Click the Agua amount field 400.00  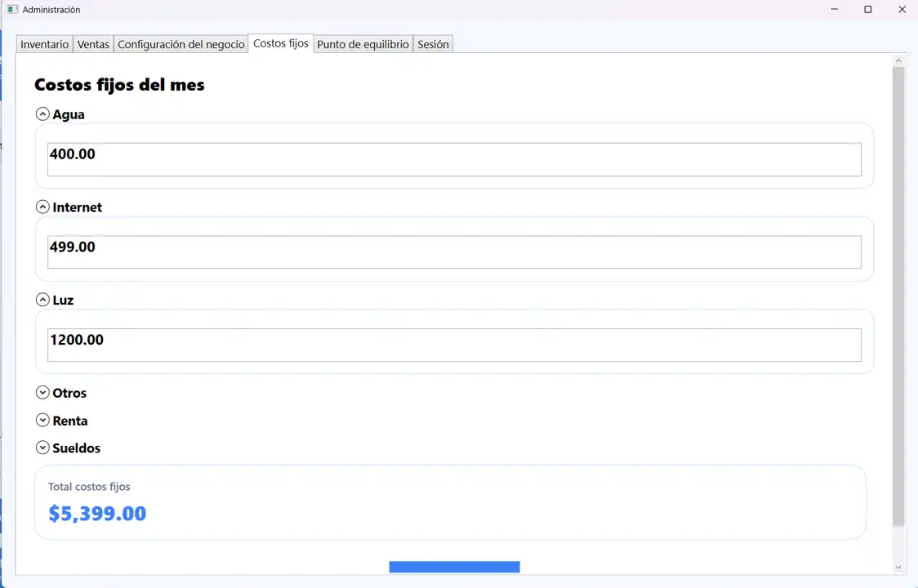[454, 159]
